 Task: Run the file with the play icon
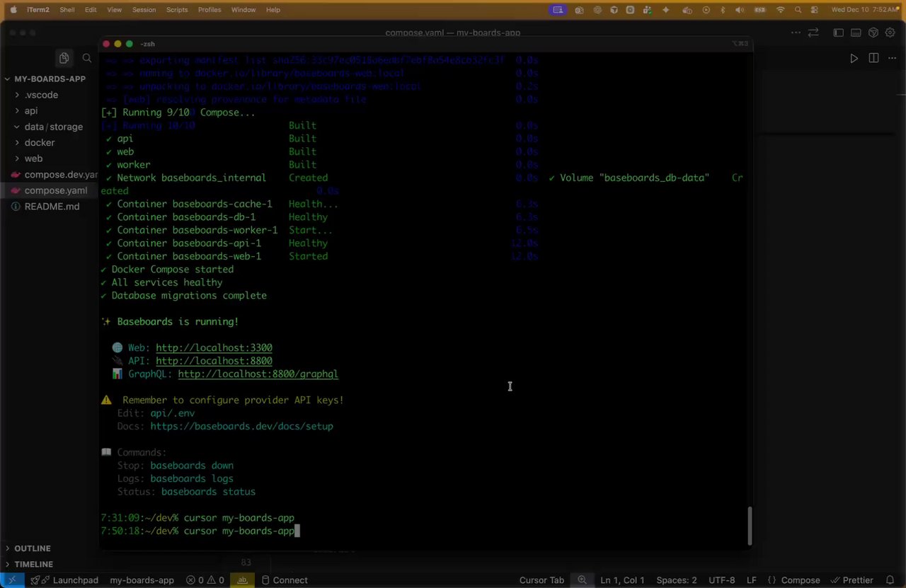tap(854, 59)
